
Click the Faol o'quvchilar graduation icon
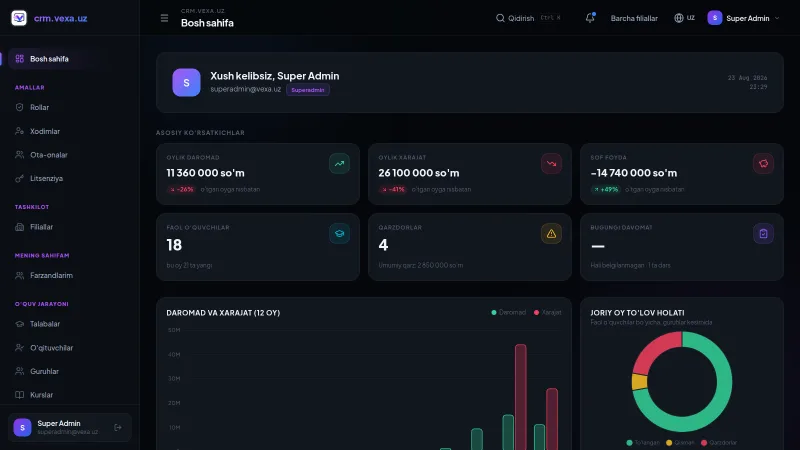339,234
